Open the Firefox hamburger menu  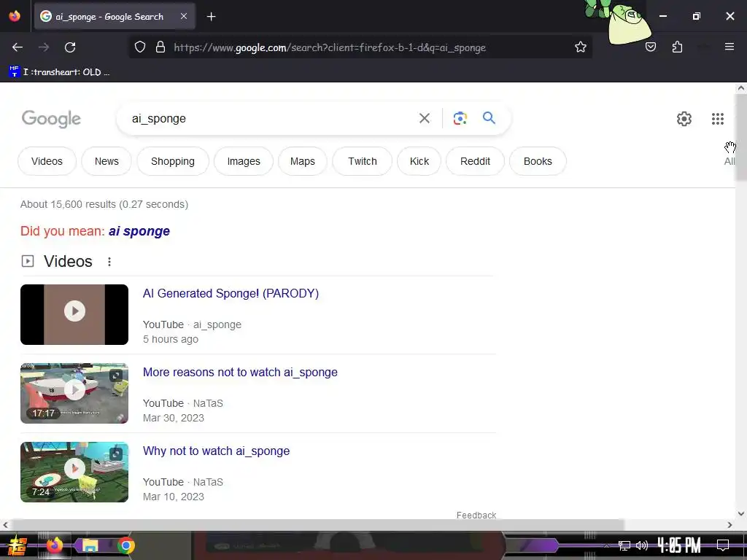(x=729, y=47)
